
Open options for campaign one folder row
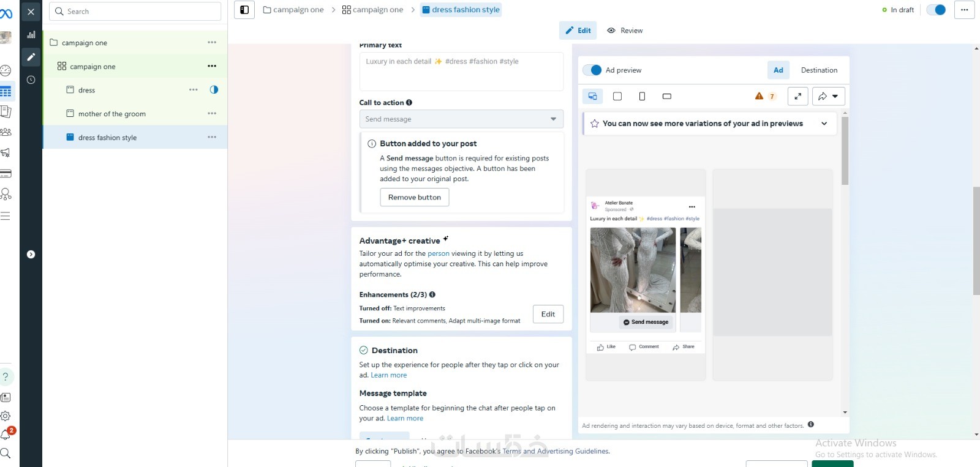coord(212,42)
